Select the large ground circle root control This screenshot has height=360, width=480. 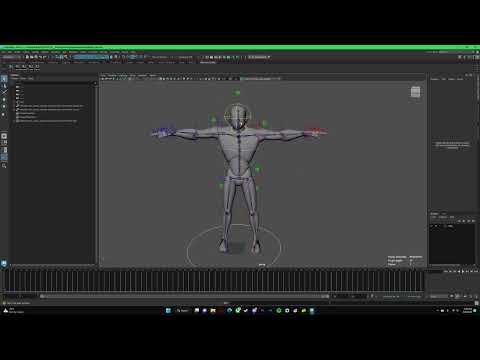[234, 245]
